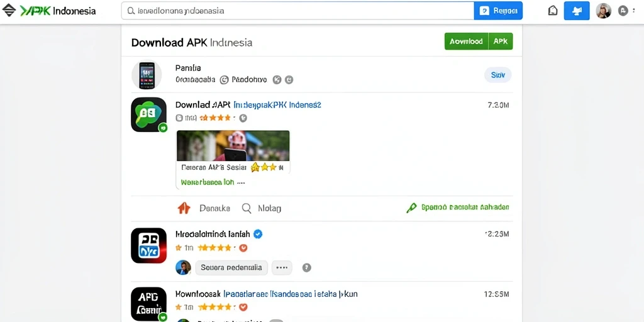Click the green Download button
This screenshot has height=322, width=644.
(x=466, y=42)
